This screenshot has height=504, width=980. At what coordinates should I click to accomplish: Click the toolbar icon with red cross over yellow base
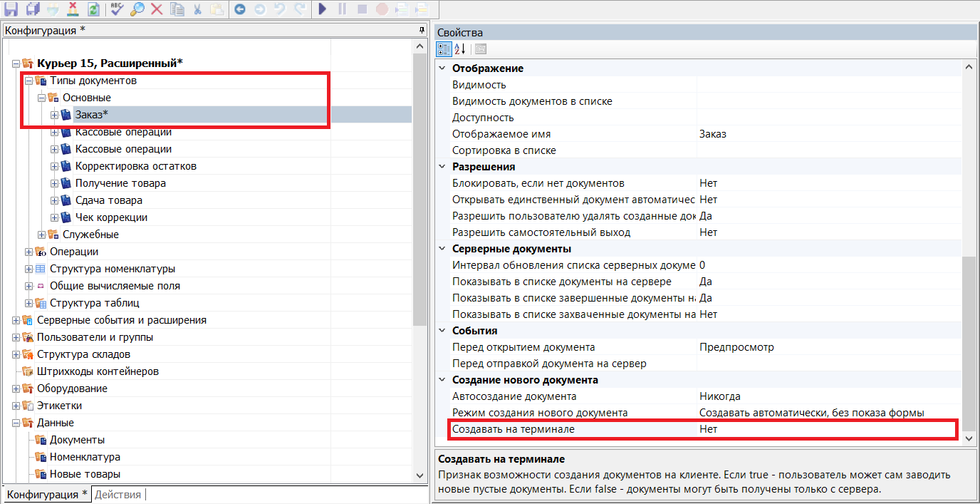(x=73, y=9)
